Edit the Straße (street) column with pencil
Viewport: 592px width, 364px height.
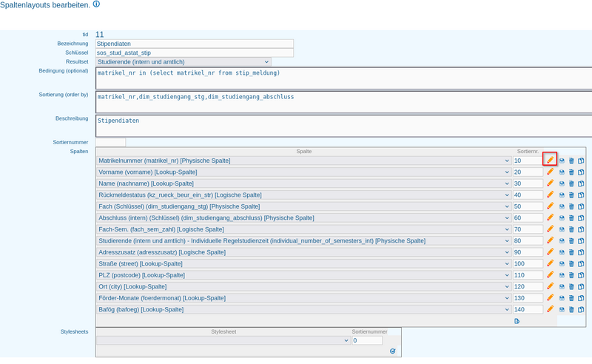(550, 263)
